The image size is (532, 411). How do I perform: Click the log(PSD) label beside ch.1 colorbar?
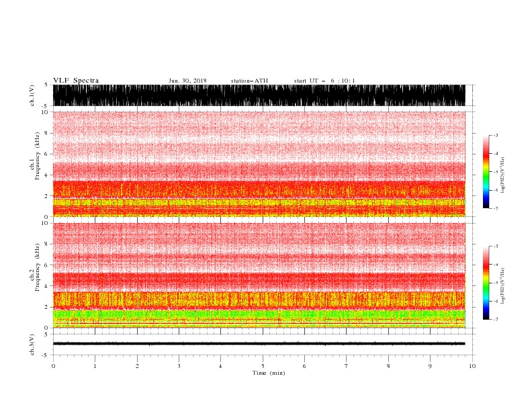coord(503,175)
